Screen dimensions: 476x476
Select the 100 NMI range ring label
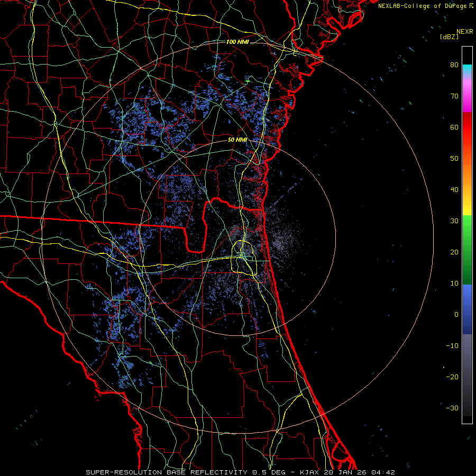[237, 42]
